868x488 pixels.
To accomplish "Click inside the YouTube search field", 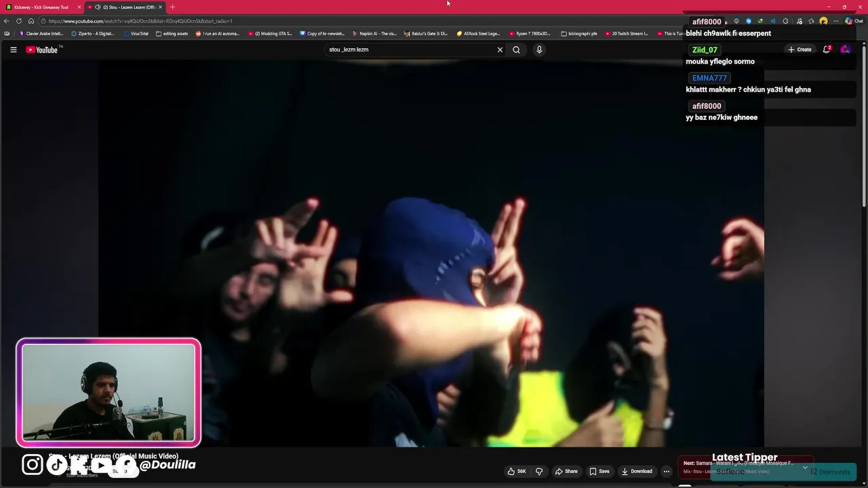I will tap(410, 49).
